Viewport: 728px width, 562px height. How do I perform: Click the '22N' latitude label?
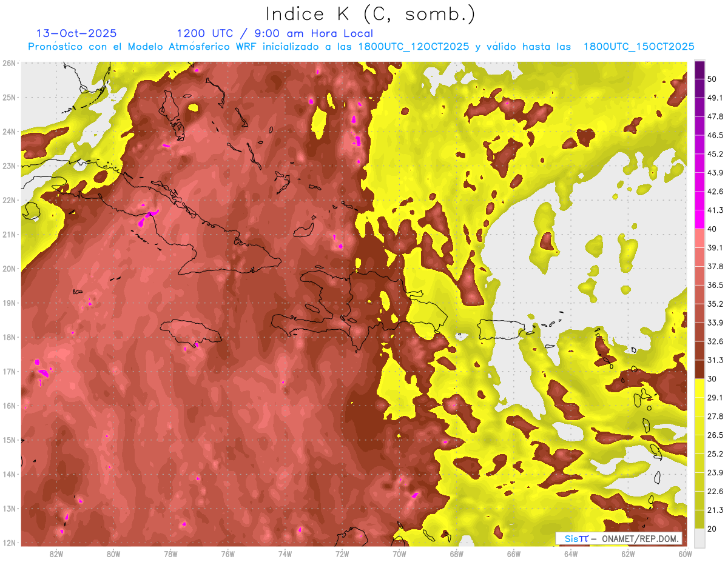tap(9, 200)
